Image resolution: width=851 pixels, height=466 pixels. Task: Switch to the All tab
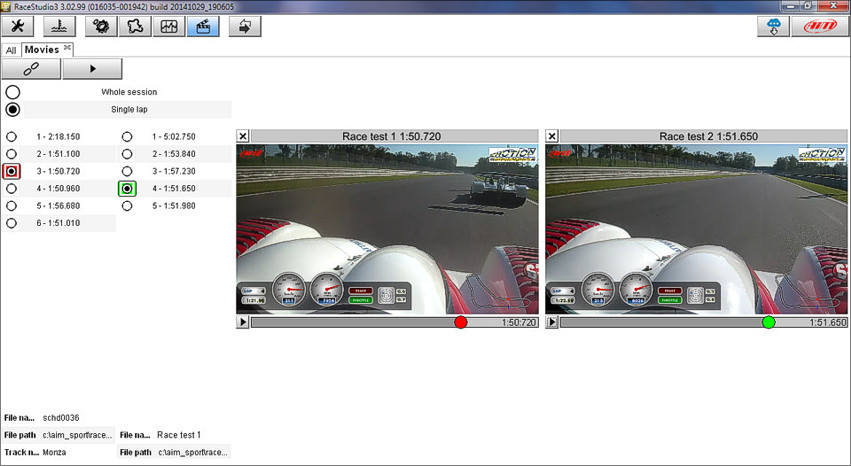coord(11,50)
